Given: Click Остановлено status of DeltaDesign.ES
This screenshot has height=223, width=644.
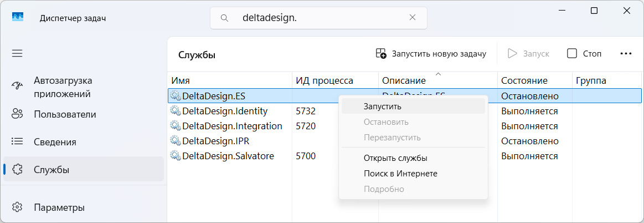Looking at the screenshot, I should pyautogui.click(x=530, y=97).
